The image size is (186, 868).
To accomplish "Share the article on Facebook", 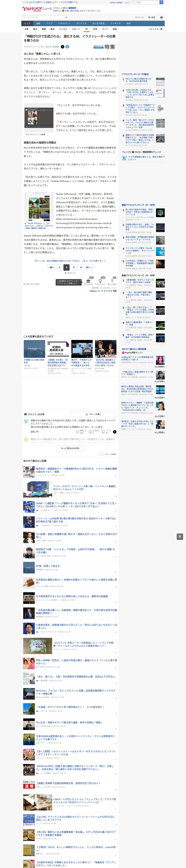I will pos(67,47).
